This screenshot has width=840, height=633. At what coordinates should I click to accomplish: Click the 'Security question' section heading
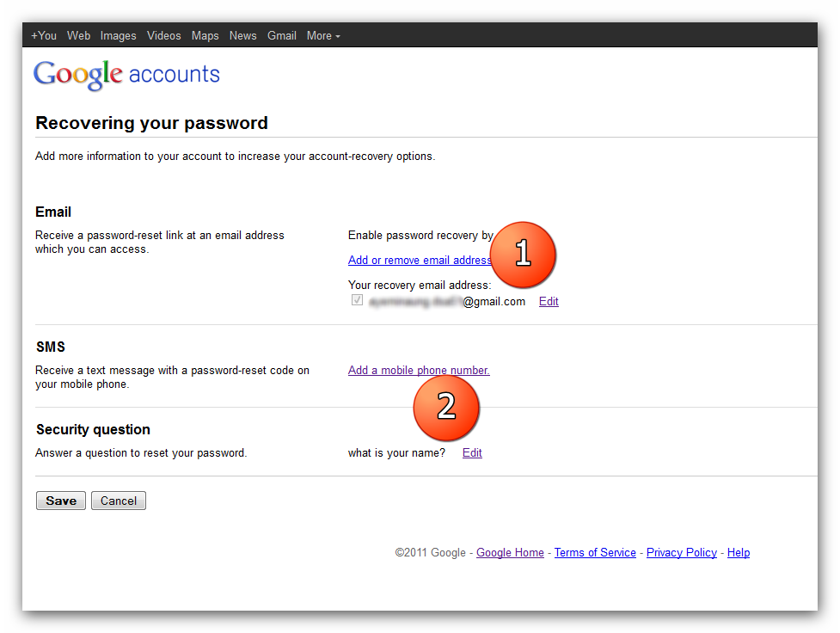coord(93,430)
